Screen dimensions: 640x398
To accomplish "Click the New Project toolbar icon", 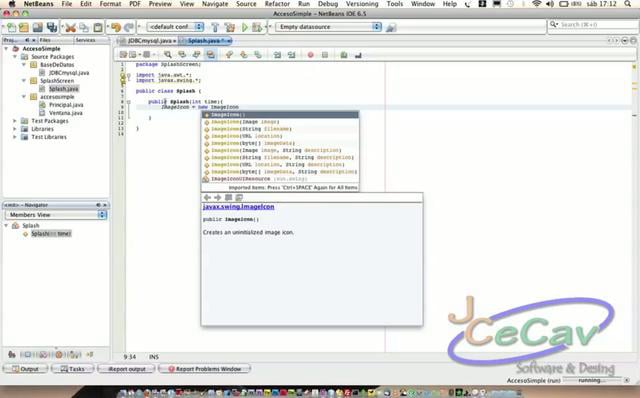I will click(24, 27).
